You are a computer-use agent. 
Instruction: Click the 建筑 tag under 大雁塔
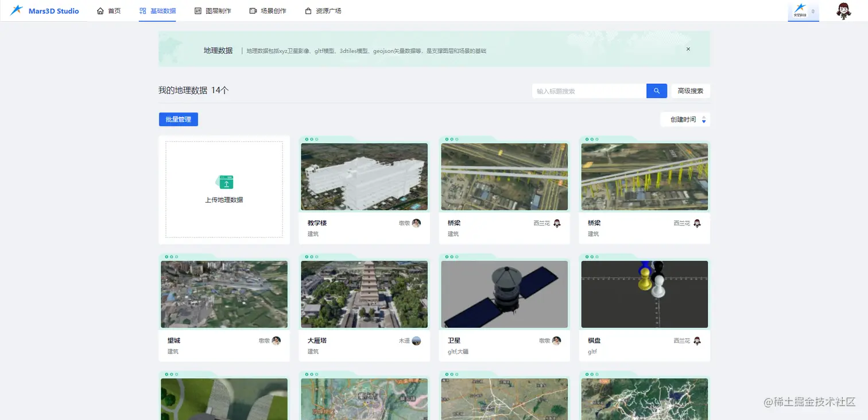click(313, 351)
